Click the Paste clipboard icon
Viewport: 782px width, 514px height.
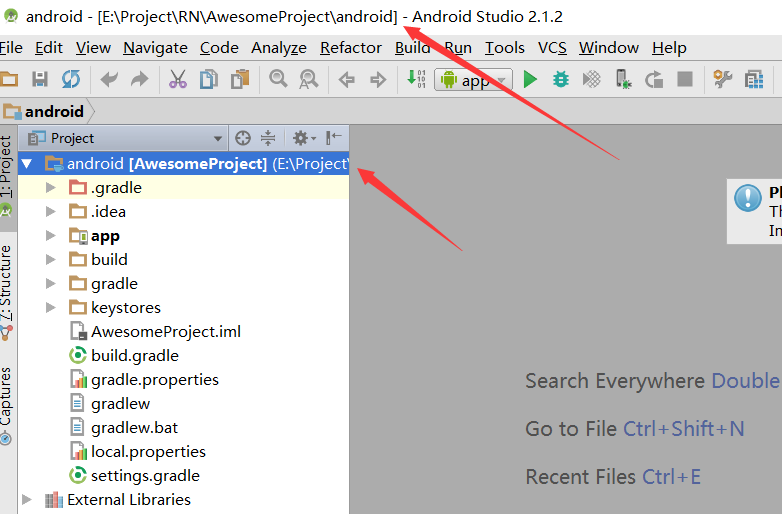240,79
